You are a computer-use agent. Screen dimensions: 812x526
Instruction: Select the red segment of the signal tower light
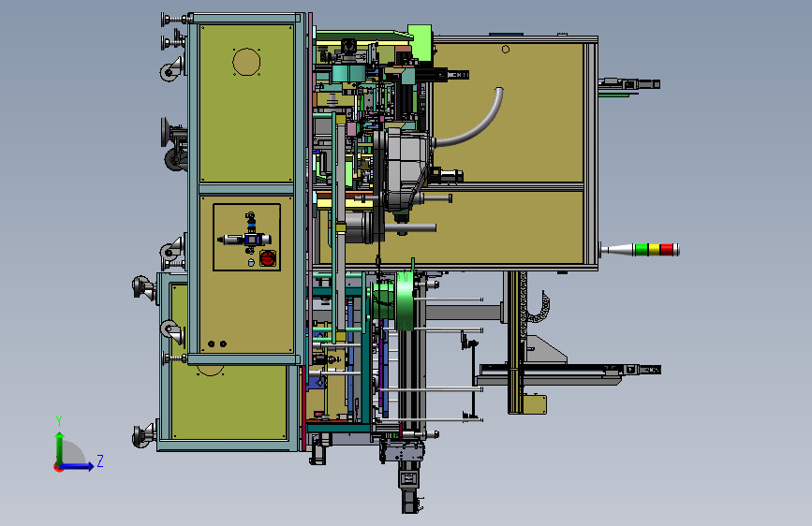click(667, 250)
